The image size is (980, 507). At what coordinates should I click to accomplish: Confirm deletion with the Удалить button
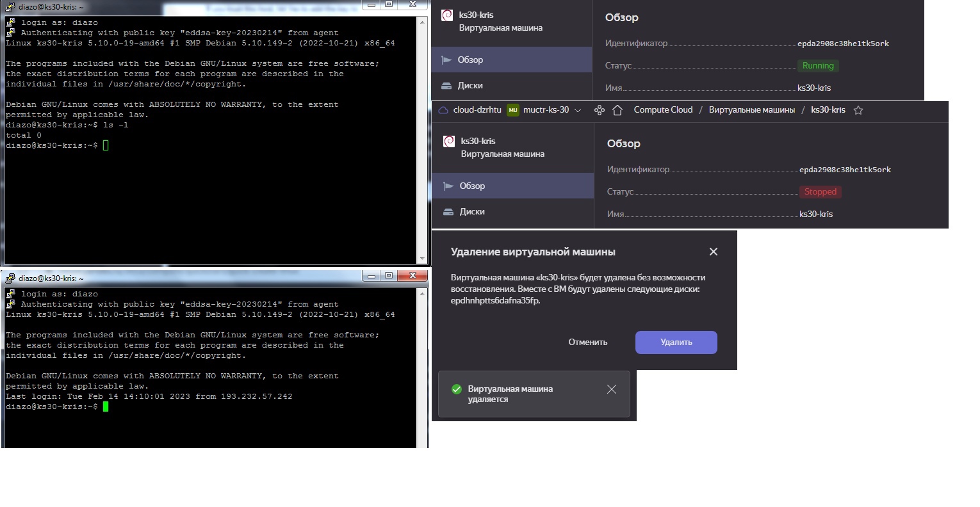click(x=676, y=342)
